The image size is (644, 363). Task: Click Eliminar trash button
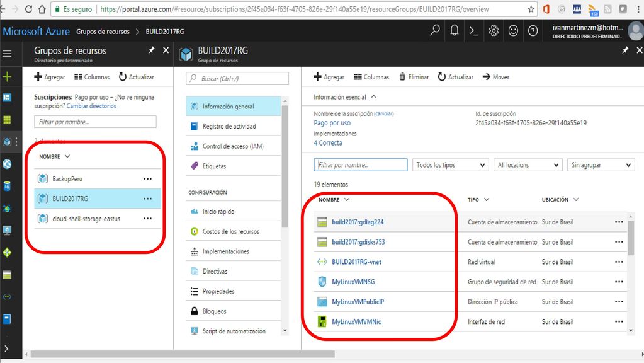[x=414, y=77]
